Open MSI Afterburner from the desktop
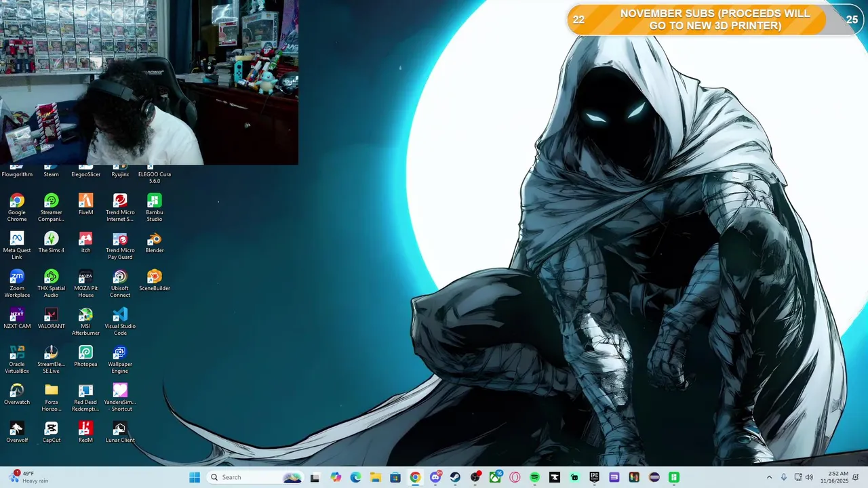The height and width of the screenshot is (488, 868). pos(85,321)
